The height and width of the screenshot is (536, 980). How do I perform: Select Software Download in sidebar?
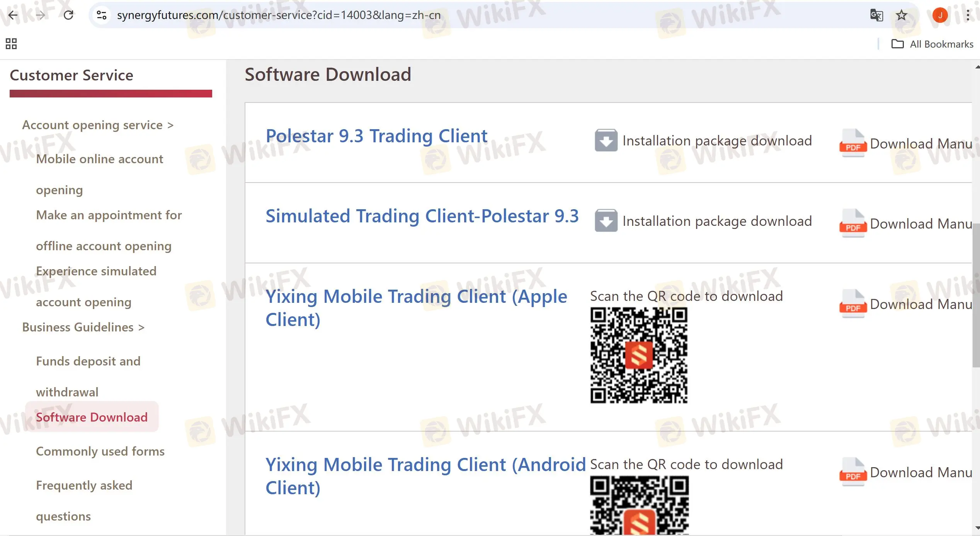pos(92,417)
